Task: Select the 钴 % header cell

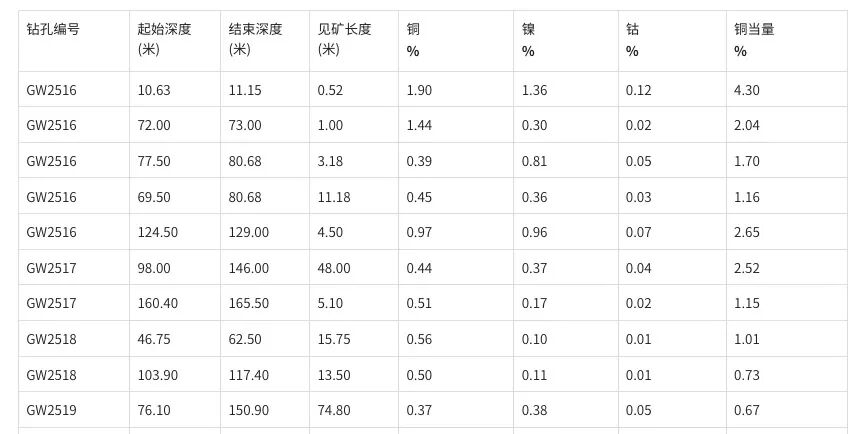Action: [672, 41]
